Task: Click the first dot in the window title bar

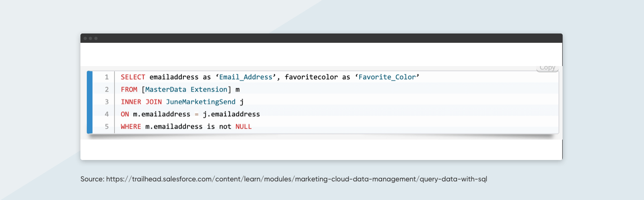Action: click(86, 38)
